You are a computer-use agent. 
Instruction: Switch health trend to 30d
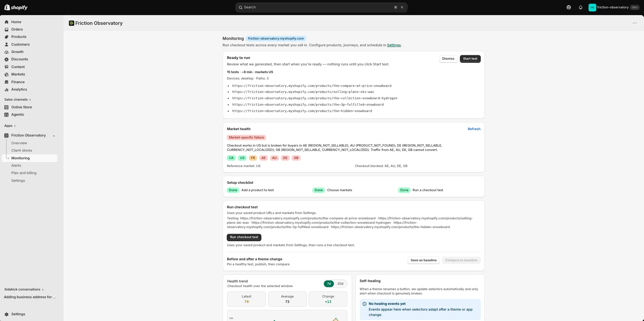340,284
